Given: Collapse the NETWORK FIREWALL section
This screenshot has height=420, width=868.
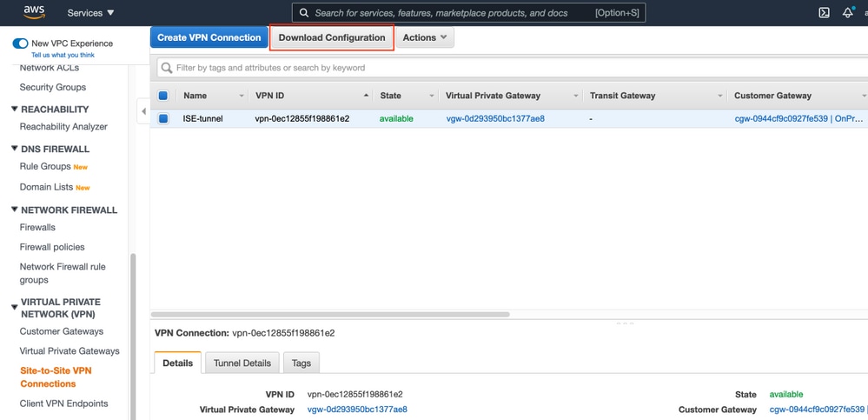Looking at the screenshot, I should (15, 210).
